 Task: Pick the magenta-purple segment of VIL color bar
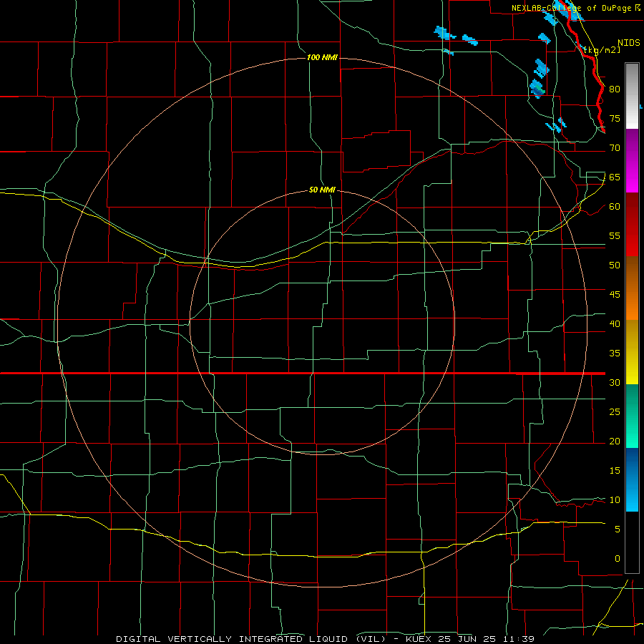tap(632, 160)
